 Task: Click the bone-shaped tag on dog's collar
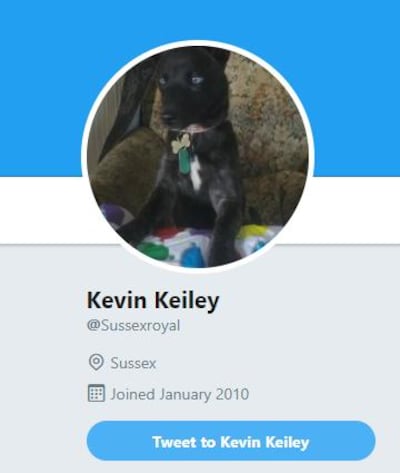click(180, 142)
